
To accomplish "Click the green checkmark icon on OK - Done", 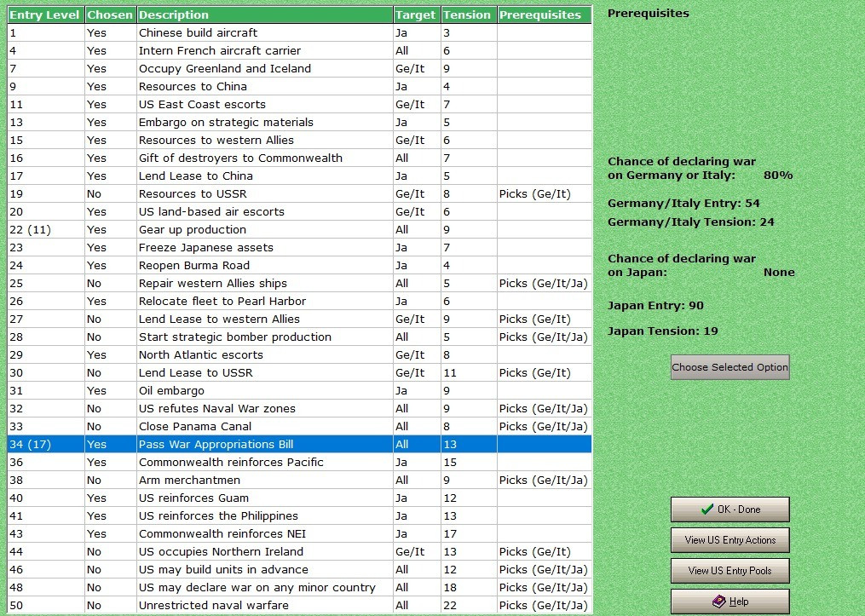I will point(706,509).
